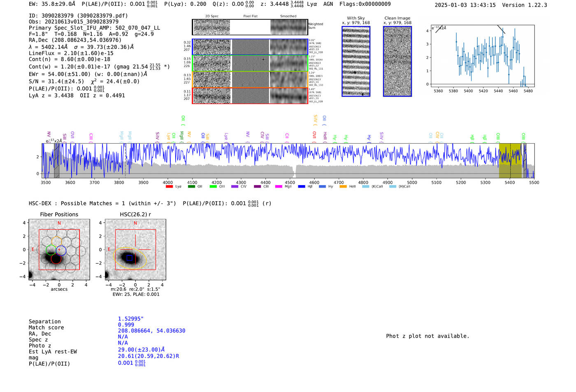Click the green-bordered Pixel Flat panel

point(250,63)
